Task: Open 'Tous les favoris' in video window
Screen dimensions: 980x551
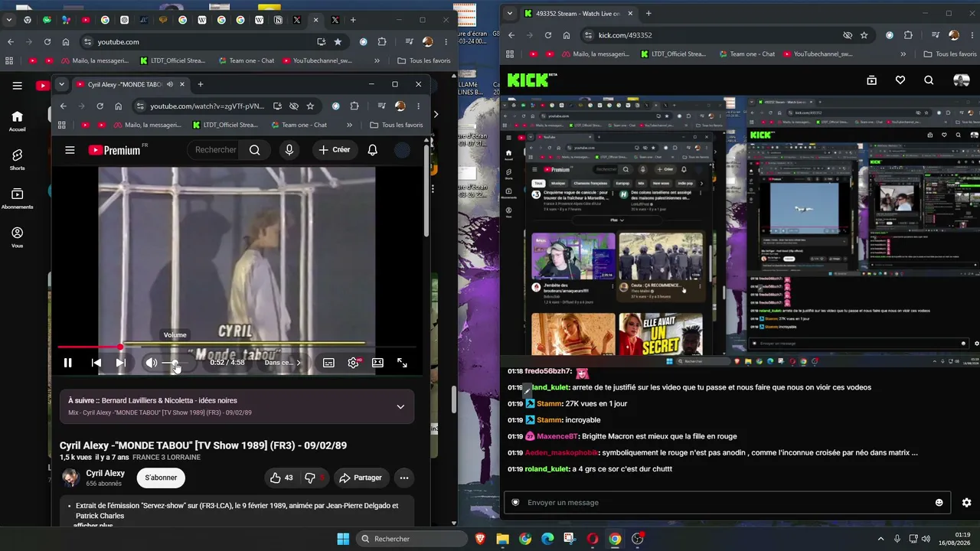Action: [x=397, y=125]
